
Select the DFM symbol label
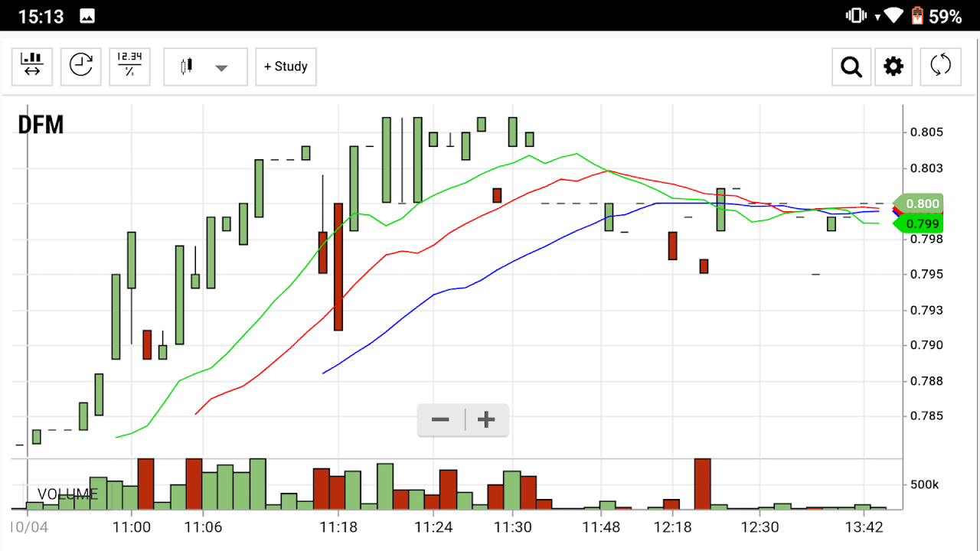[x=41, y=125]
